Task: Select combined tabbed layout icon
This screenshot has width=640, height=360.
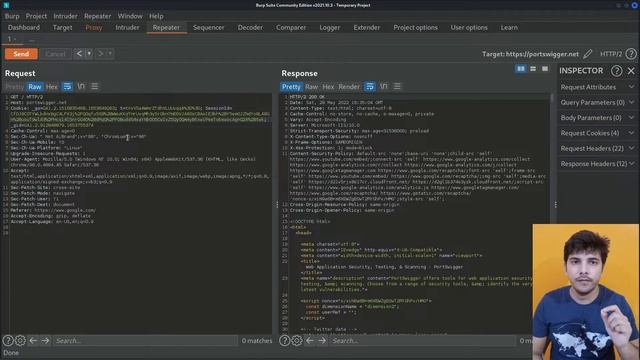Action: click(545, 69)
